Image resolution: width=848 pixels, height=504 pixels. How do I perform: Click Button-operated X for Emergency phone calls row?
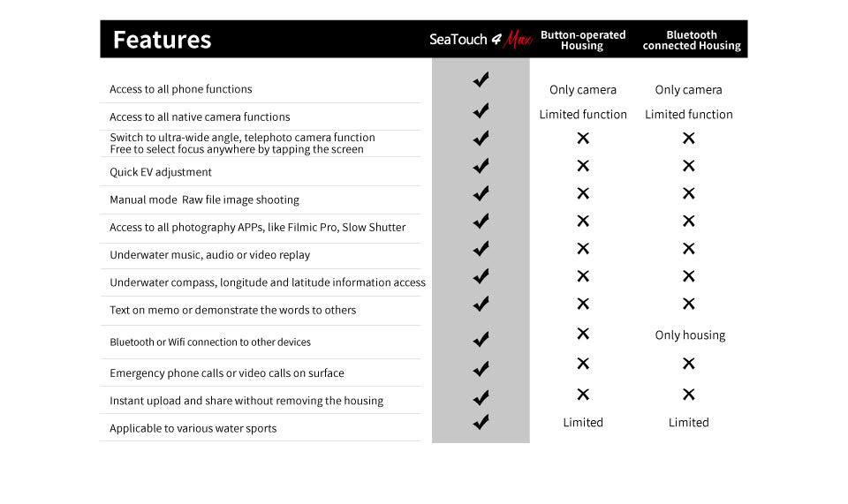coord(583,364)
